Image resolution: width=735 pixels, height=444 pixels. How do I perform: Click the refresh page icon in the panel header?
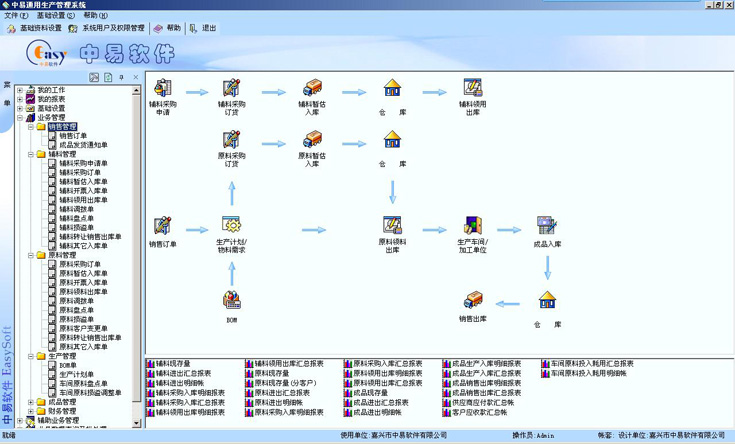(x=108, y=77)
